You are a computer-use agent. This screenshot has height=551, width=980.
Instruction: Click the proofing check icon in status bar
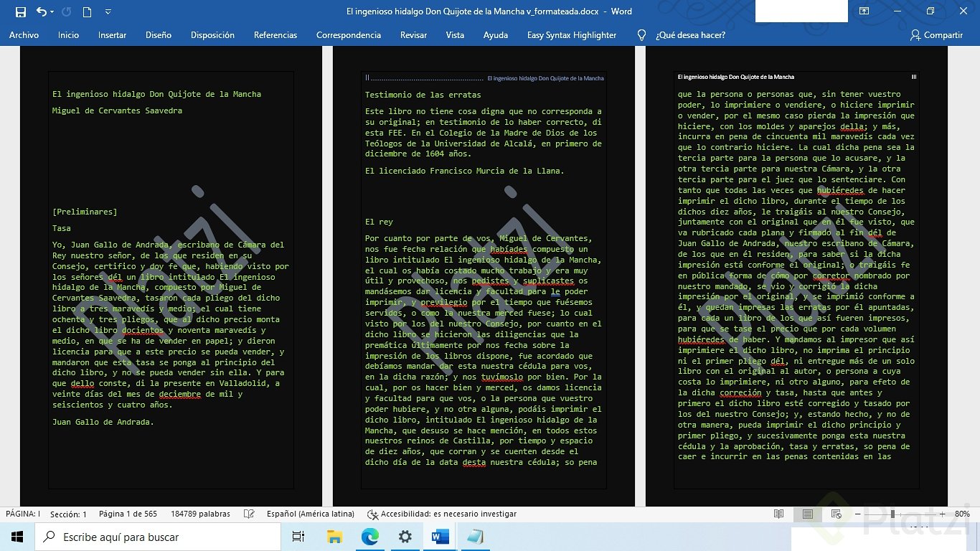pyautogui.click(x=249, y=514)
